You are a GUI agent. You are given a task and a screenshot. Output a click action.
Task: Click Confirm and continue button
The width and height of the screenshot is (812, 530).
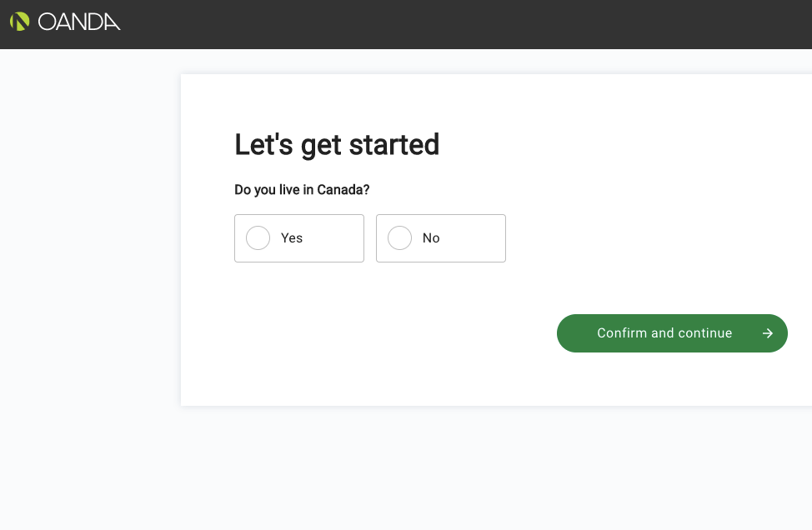click(672, 333)
